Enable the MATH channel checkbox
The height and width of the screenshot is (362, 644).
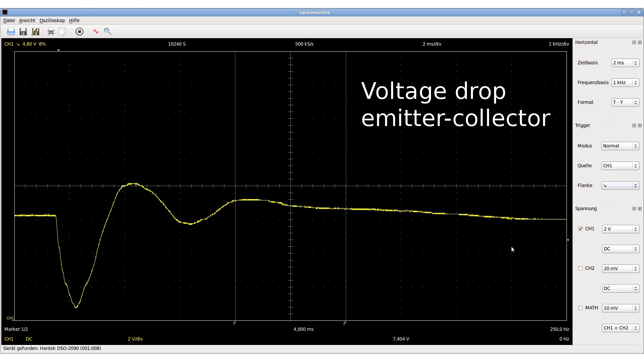coord(581,308)
